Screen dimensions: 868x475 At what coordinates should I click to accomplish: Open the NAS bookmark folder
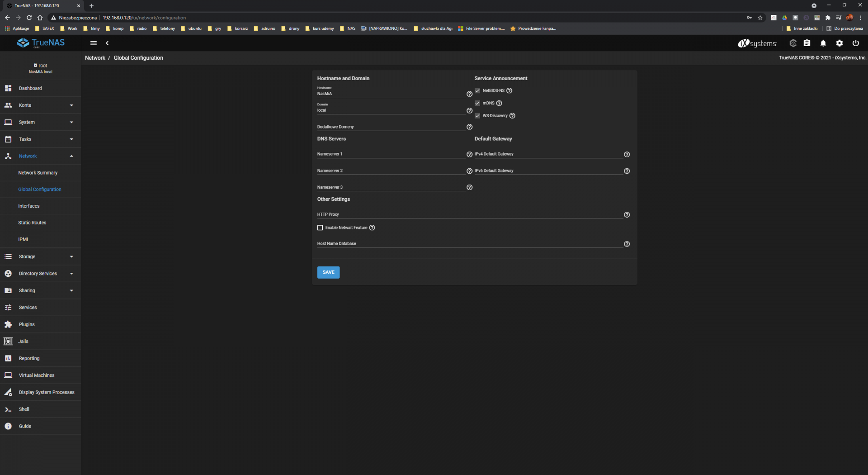(348, 28)
